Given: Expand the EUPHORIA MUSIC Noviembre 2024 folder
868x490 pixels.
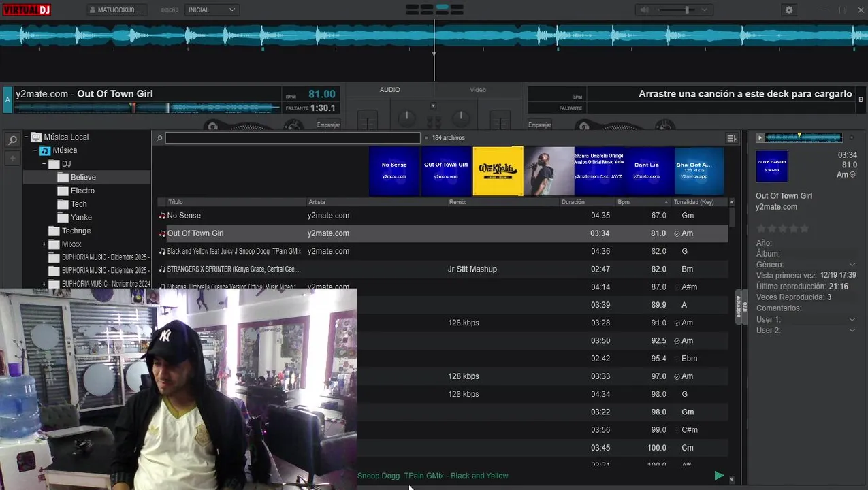Looking at the screenshot, I should [x=44, y=284].
